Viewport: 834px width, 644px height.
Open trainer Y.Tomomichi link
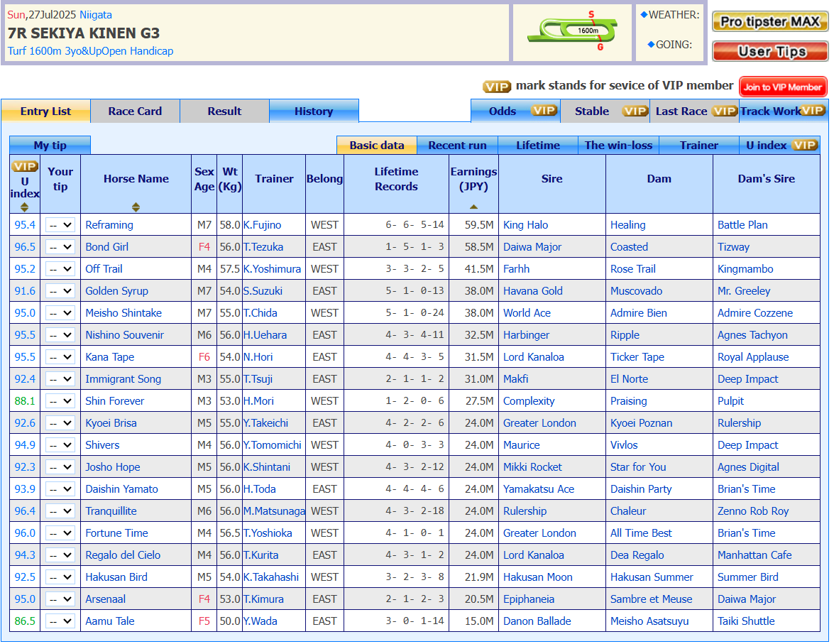[273, 445]
